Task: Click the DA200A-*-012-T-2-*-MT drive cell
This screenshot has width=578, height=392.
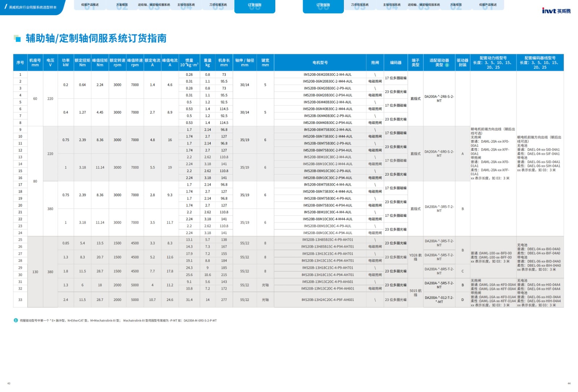Action: pyautogui.click(x=439, y=300)
